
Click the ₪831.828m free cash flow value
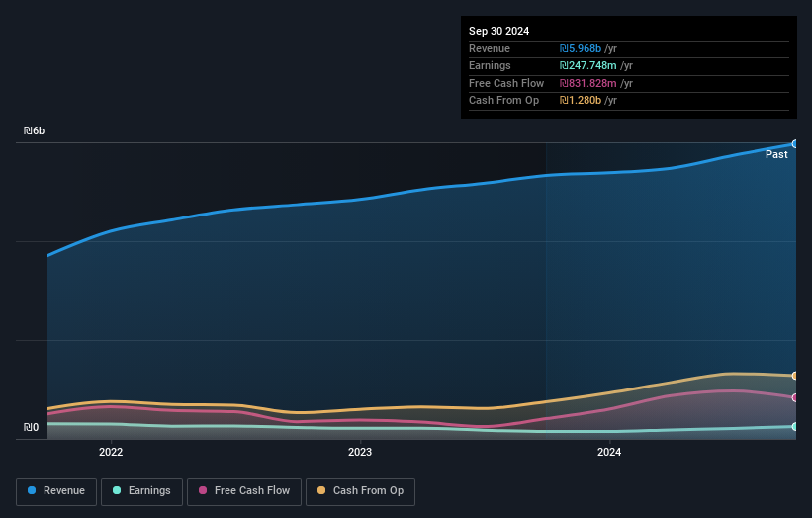pyautogui.click(x=587, y=83)
